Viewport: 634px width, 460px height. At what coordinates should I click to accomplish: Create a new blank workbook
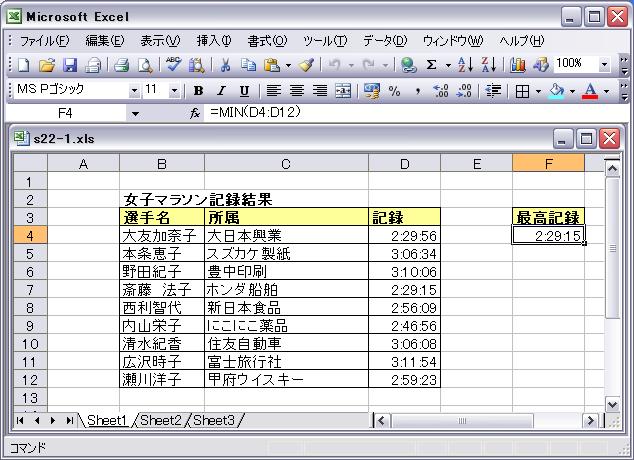pos(23,65)
